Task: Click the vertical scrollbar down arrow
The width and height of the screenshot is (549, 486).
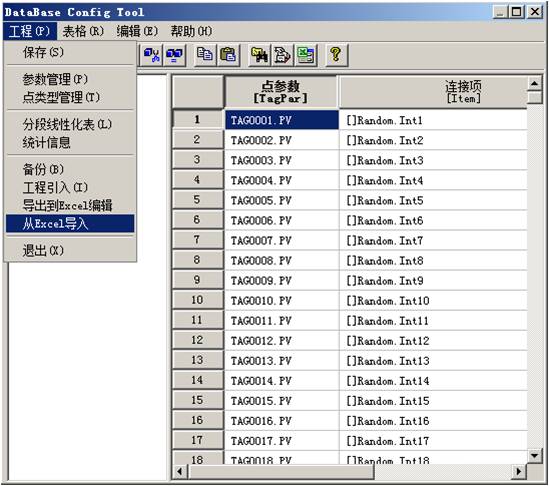Action: [534, 455]
